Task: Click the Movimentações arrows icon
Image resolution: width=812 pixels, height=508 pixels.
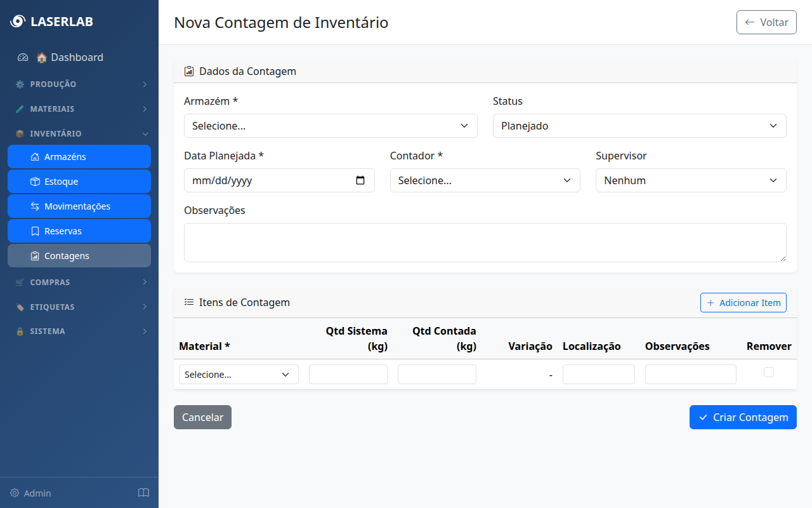Action: click(34, 206)
